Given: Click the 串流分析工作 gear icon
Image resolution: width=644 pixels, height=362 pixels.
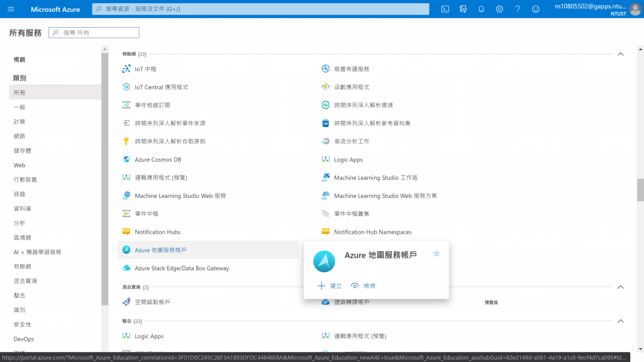Looking at the screenshot, I should click(325, 141).
